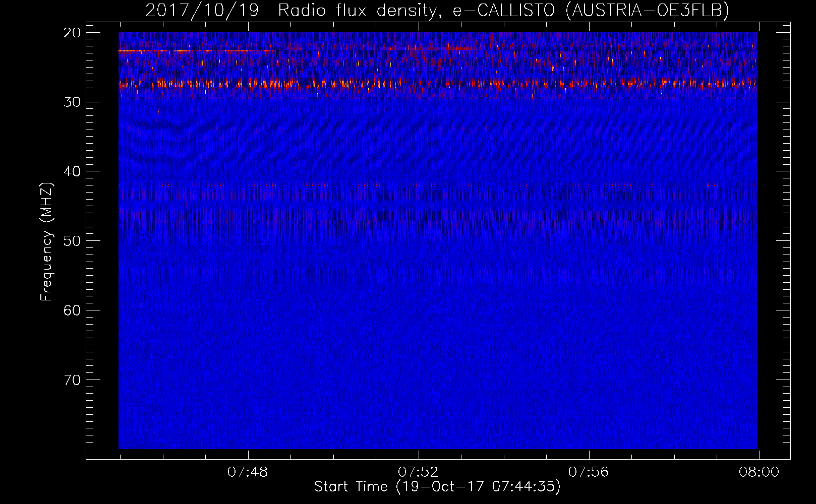Screen dimensions: 816x504
Task: Click the 'Start Time (19-Oct-17 07:44:35)' label
Action: click(437, 487)
